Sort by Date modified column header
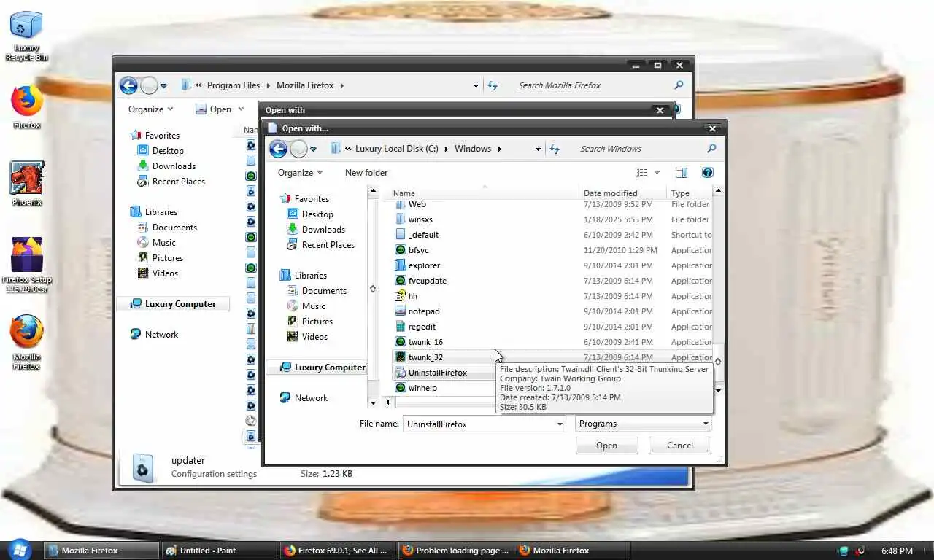The height and width of the screenshot is (560, 934). [610, 193]
